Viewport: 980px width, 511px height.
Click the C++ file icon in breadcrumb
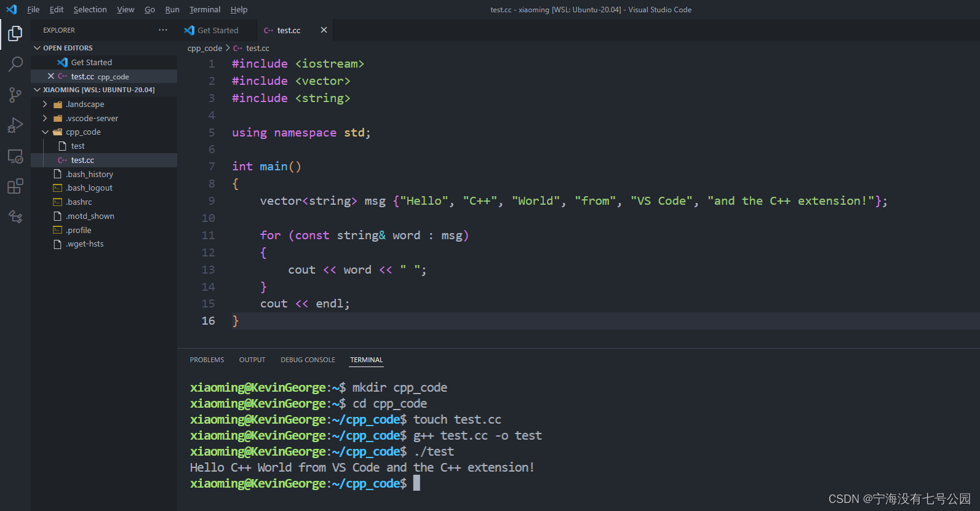tap(237, 48)
